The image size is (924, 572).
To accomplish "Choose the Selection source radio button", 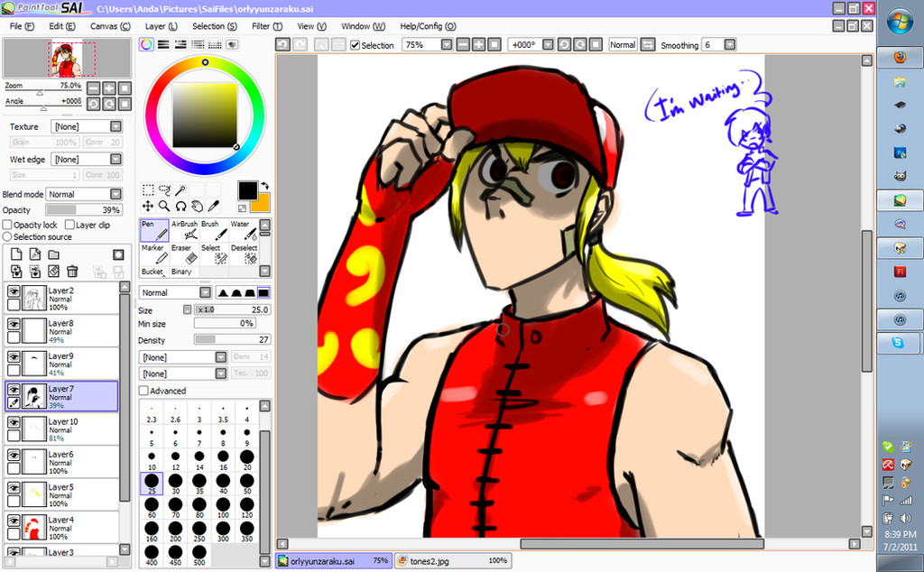I will tap(7, 236).
